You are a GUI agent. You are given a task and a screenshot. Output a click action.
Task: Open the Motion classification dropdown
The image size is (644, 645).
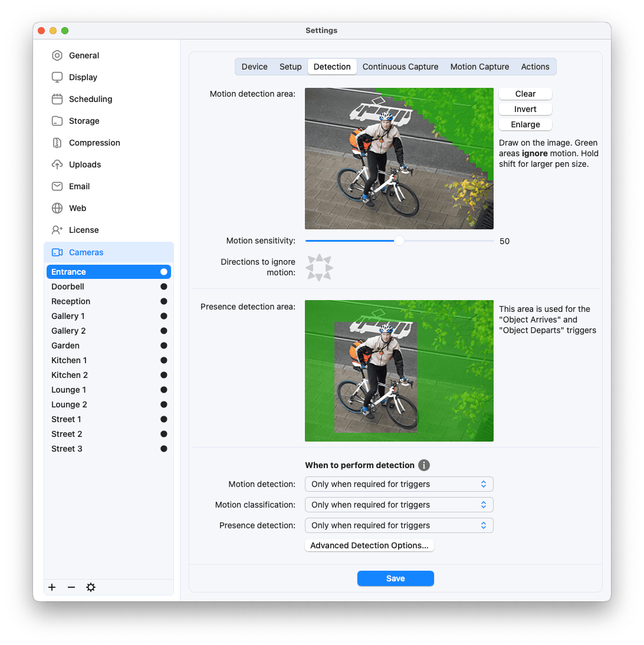click(x=399, y=505)
